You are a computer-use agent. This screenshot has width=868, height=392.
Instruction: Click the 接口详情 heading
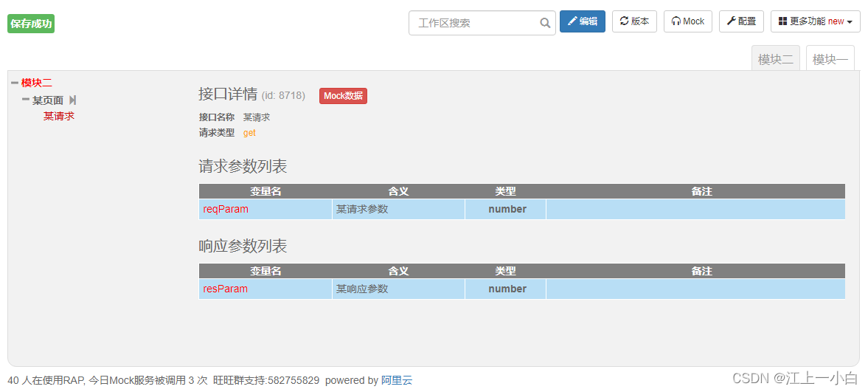(x=228, y=94)
